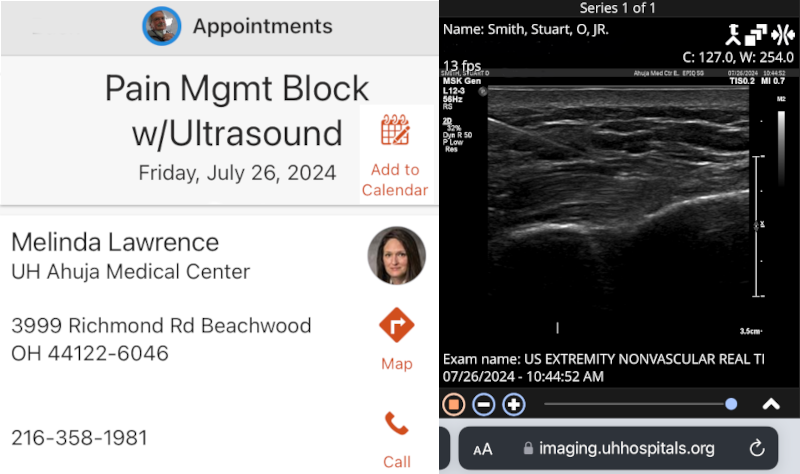
Task: Open the AA text size menu
Action: tap(482, 449)
